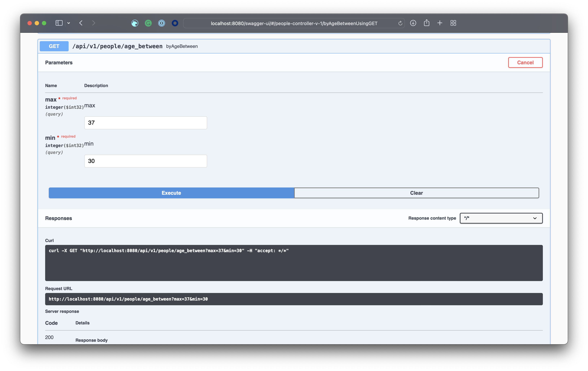Open Response content type dropdown
This screenshot has width=588, height=371.
[x=501, y=218]
